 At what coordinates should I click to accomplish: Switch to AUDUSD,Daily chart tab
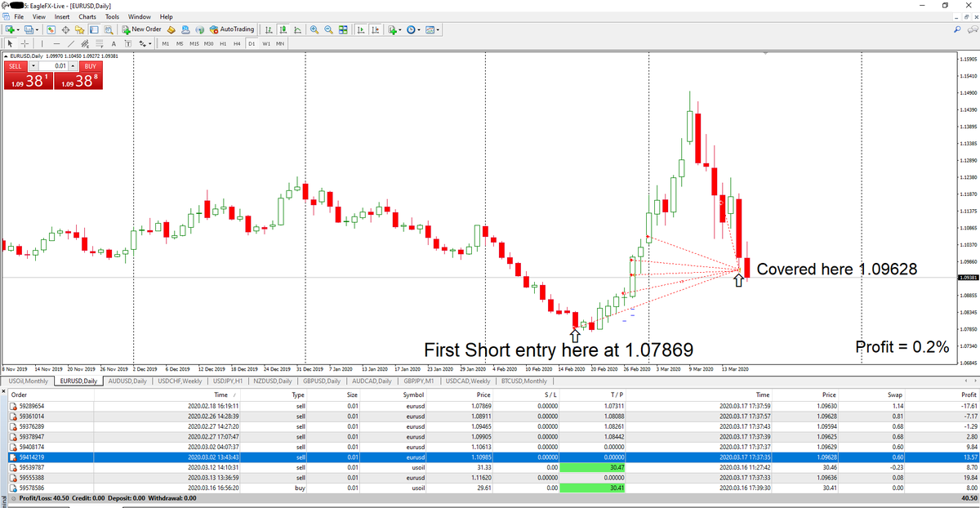pos(126,381)
